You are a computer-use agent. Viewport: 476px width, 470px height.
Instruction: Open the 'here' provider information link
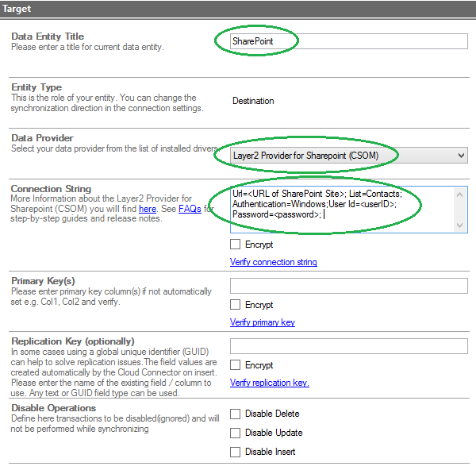point(148,209)
